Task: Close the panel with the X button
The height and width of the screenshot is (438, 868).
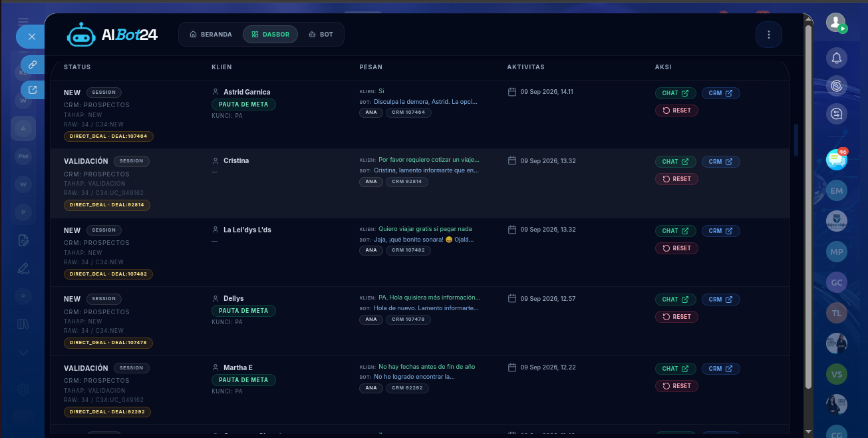Action: click(x=31, y=37)
